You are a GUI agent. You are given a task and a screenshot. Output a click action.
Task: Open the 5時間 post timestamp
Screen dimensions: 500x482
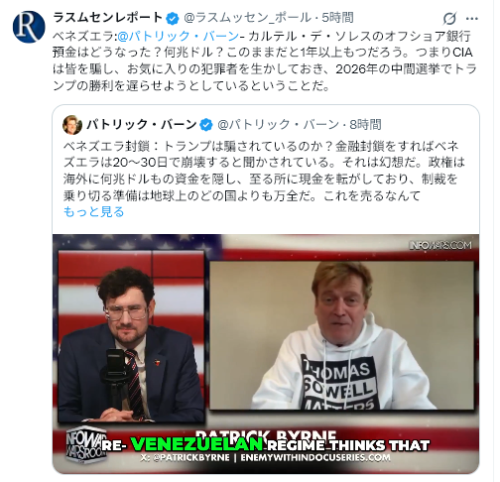click(337, 18)
